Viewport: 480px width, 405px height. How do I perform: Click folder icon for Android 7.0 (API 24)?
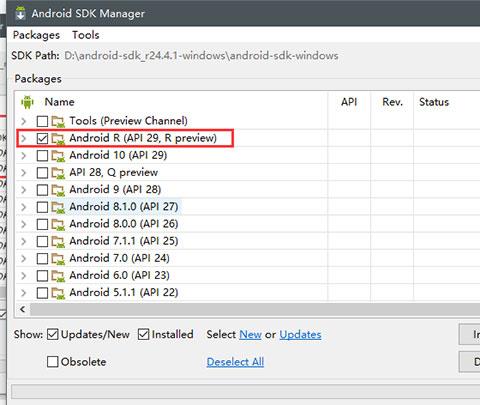pos(58,259)
